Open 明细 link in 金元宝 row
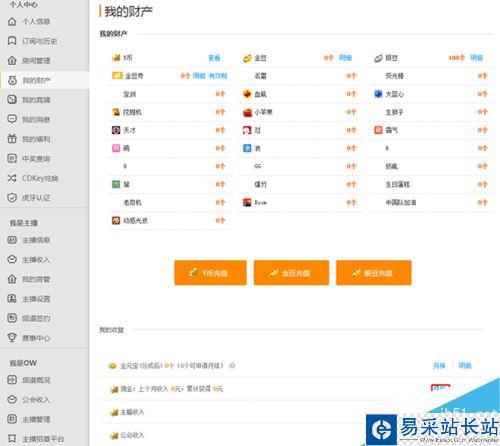This screenshot has height=446, width=500. pos(465,366)
